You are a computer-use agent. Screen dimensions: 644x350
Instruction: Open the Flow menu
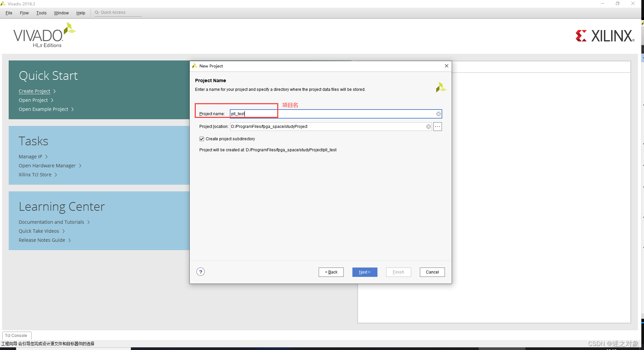pyautogui.click(x=24, y=13)
